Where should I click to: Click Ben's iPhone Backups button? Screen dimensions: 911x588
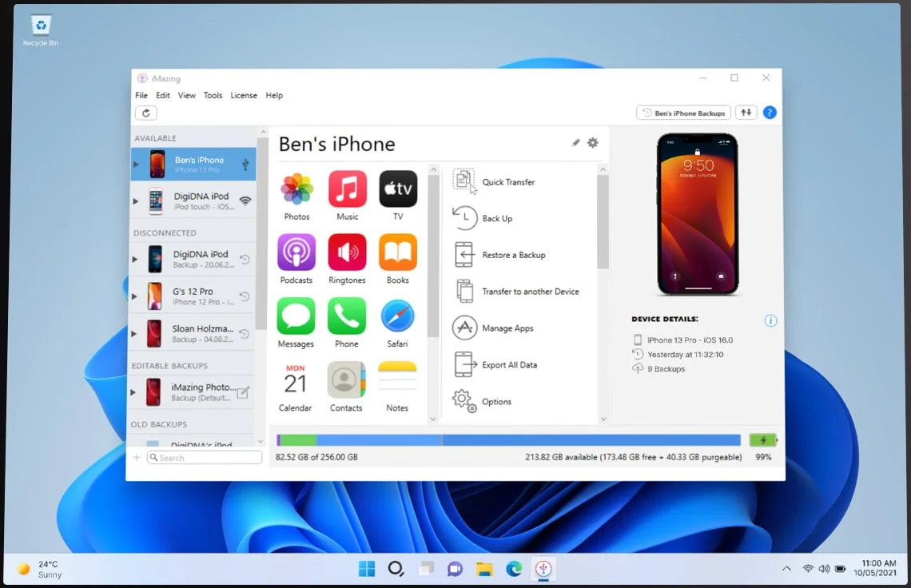pyautogui.click(x=684, y=113)
